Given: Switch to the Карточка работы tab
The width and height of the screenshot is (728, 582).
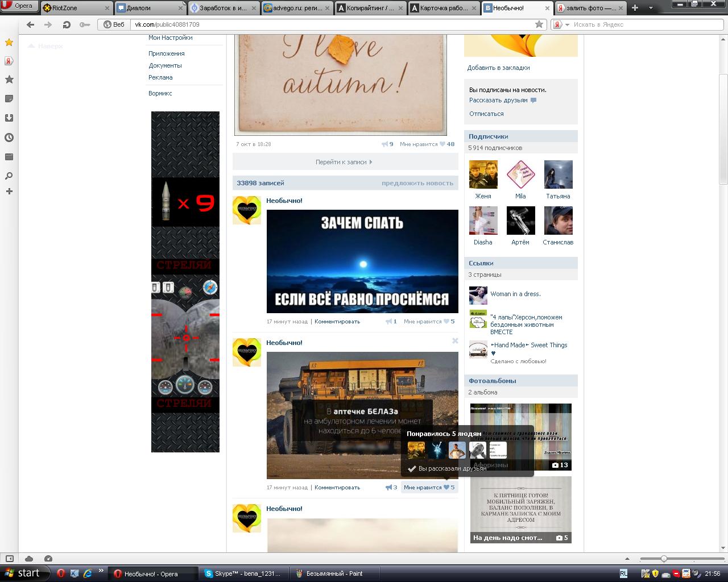Looking at the screenshot, I should (445, 8).
